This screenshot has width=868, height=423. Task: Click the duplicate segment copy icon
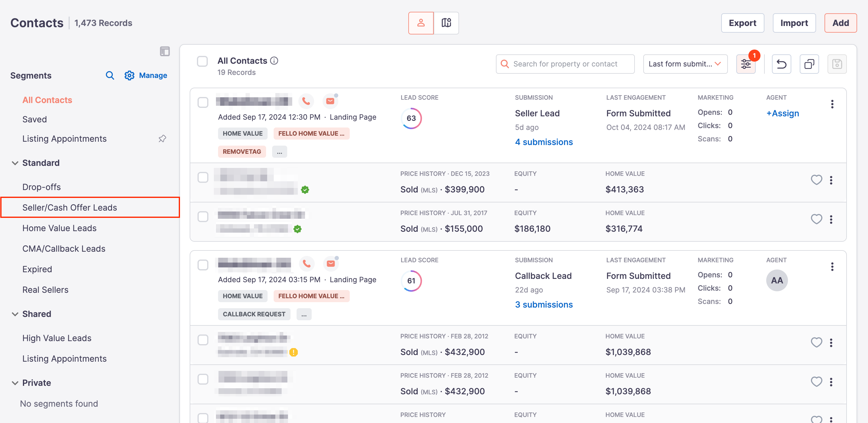(x=809, y=64)
